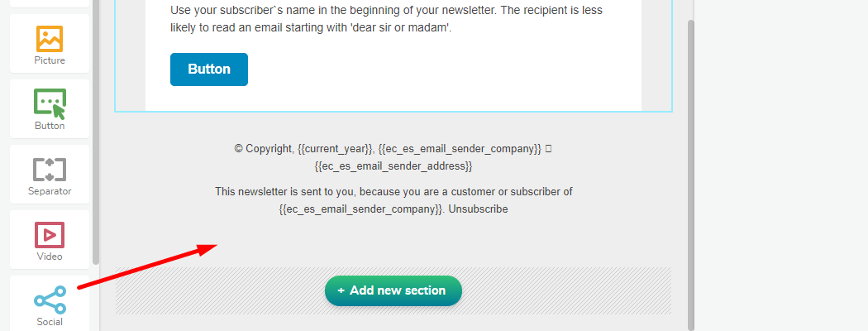Click the sender company placeholder in the copyright line

point(460,149)
